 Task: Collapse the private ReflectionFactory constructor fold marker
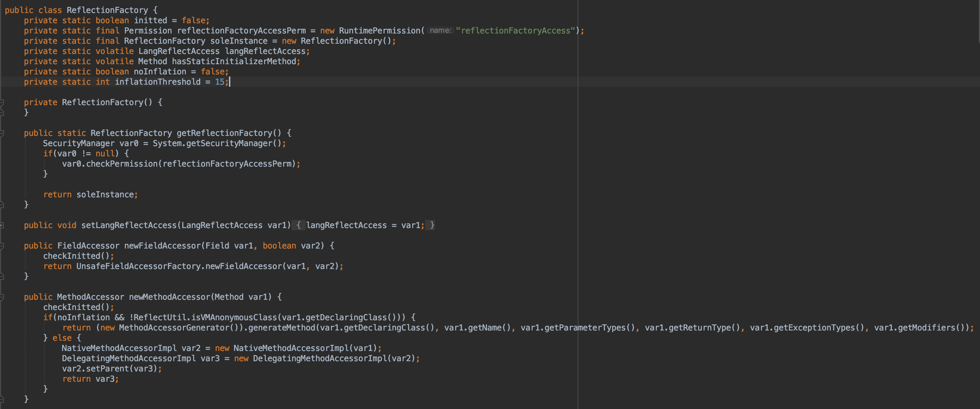pyautogui.click(x=2, y=102)
